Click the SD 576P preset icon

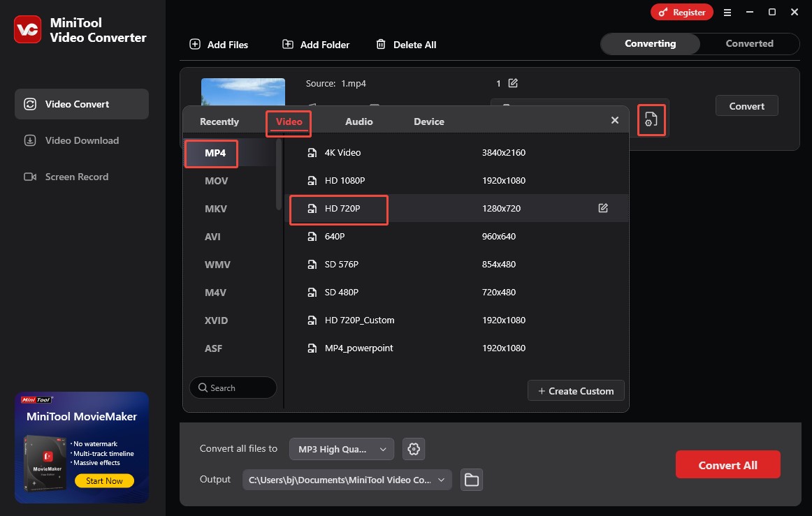312,265
